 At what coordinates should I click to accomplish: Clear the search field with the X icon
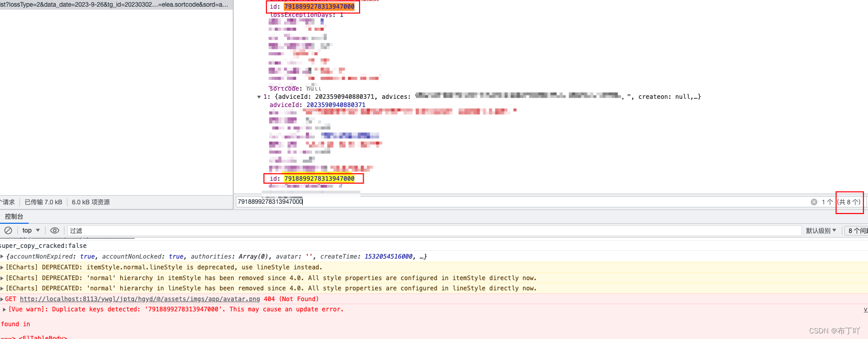coord(814,202)
